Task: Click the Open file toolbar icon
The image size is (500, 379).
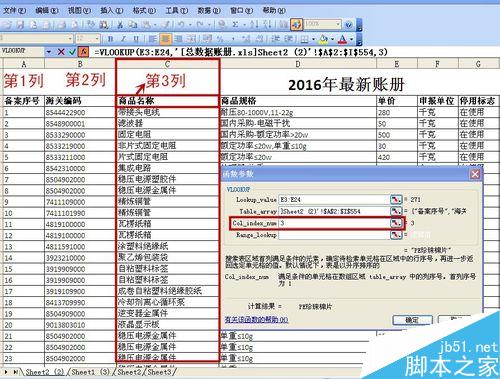Action: [x=6, y=25]
